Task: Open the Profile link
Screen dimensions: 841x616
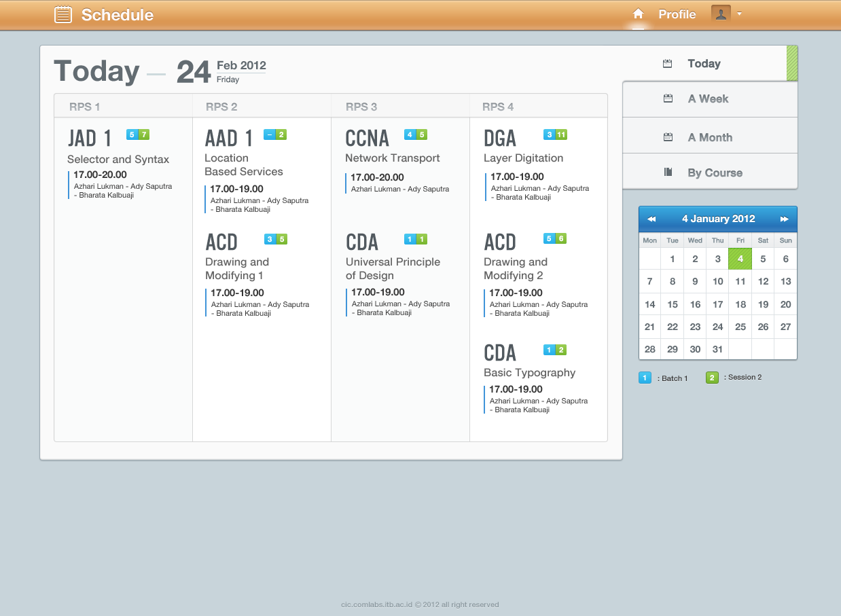Action: (x=677, y=14)
